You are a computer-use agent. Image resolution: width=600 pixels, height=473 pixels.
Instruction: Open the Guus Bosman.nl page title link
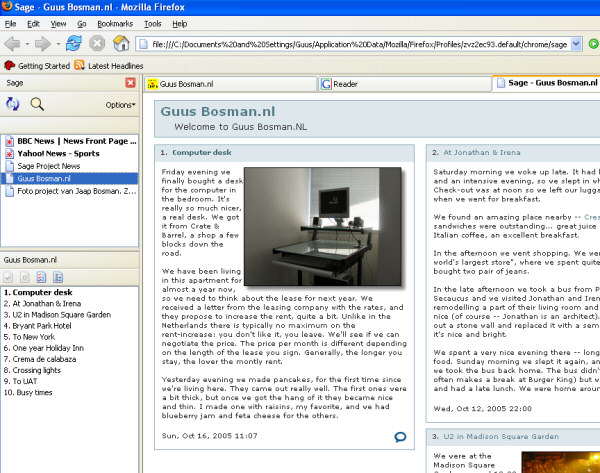218,111
